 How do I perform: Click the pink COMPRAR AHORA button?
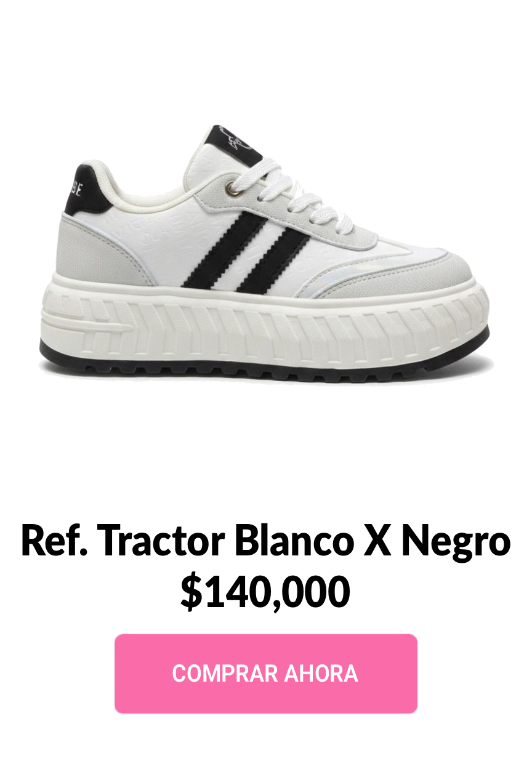266,673
